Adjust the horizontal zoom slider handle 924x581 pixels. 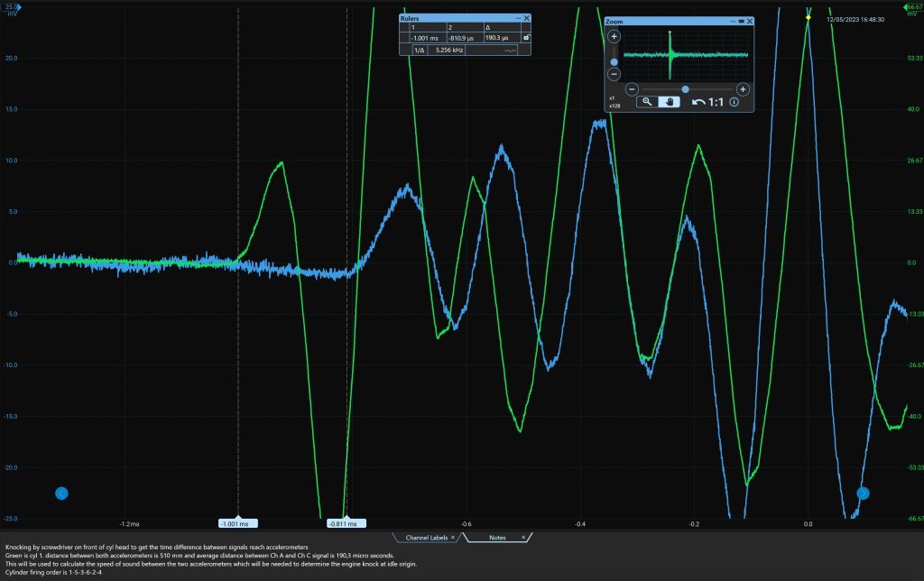pos(686,89)
